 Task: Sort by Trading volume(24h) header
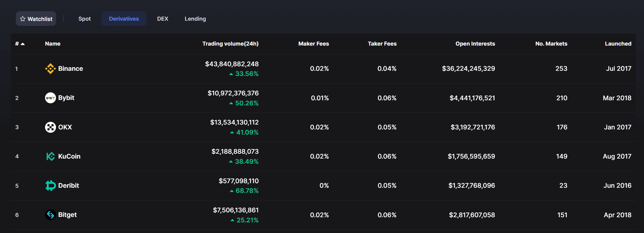click(230, 44)
